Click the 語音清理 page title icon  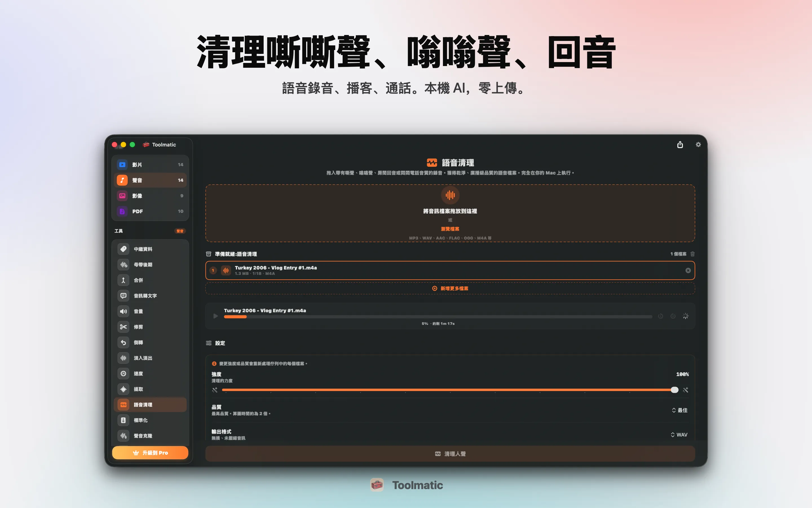coord(432,163)
